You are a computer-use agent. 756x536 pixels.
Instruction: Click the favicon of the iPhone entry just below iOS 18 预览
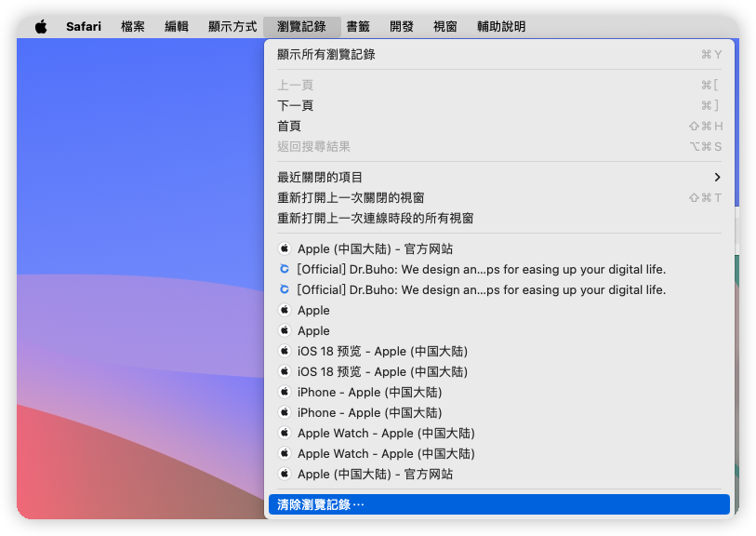285,393
